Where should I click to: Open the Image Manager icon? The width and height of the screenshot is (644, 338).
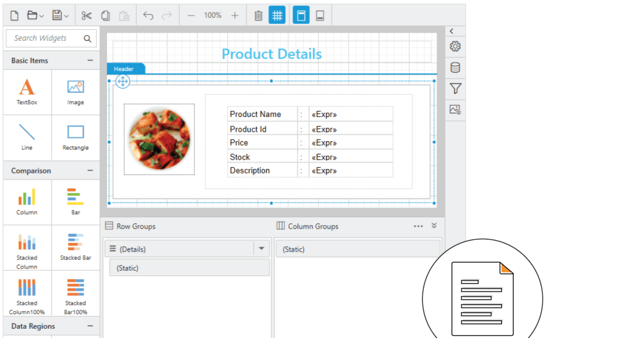455,109
